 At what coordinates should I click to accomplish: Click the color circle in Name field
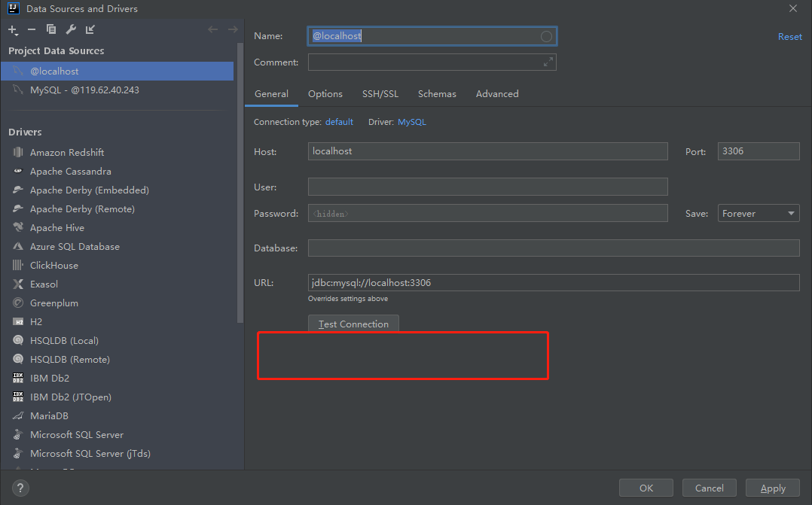pyautogui.click(x=546, y=36)
